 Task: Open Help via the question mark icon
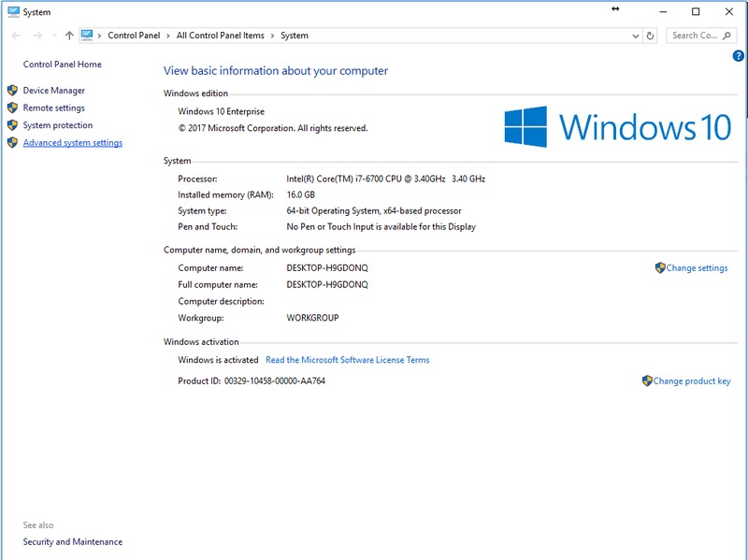coord(738,56)
